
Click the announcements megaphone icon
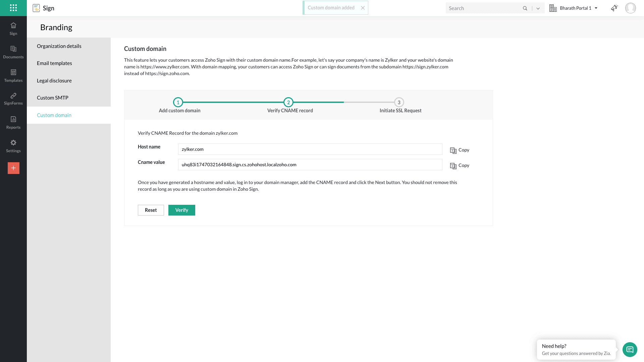(614, 8)
